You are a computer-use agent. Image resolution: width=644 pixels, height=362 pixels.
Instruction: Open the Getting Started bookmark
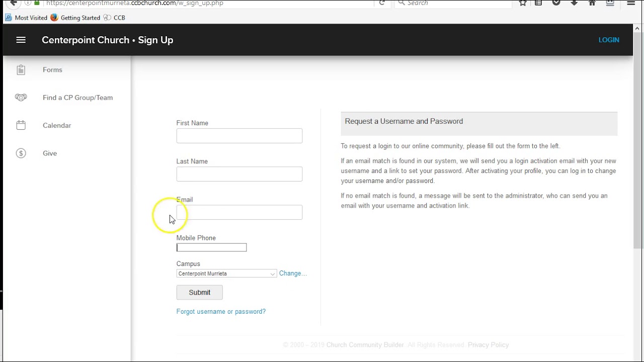pos(75,18)
